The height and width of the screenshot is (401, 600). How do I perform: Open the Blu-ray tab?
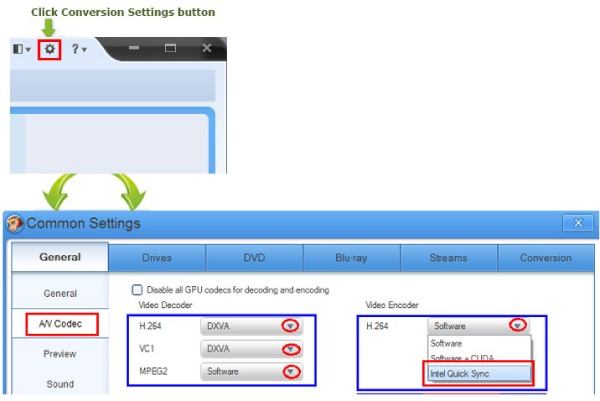tap(351, 258)
